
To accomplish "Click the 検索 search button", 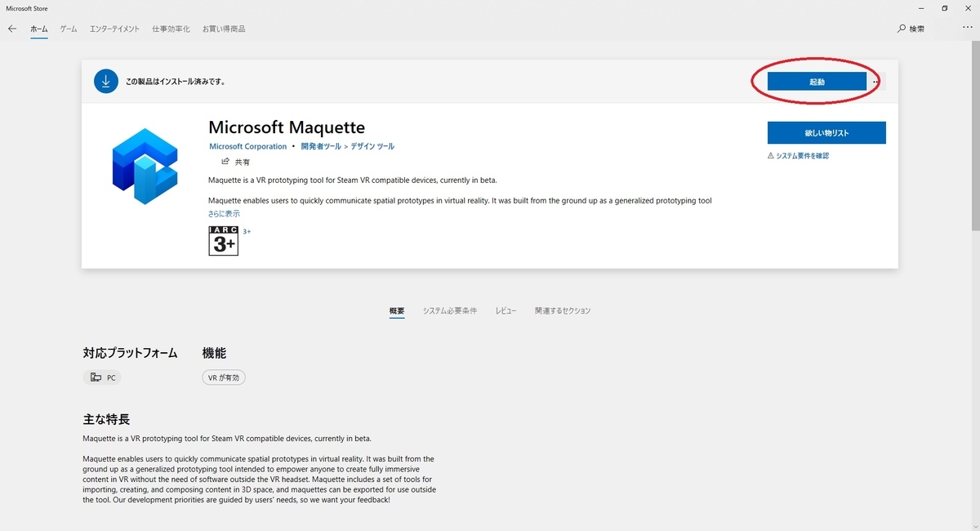I will coord(911,29).
